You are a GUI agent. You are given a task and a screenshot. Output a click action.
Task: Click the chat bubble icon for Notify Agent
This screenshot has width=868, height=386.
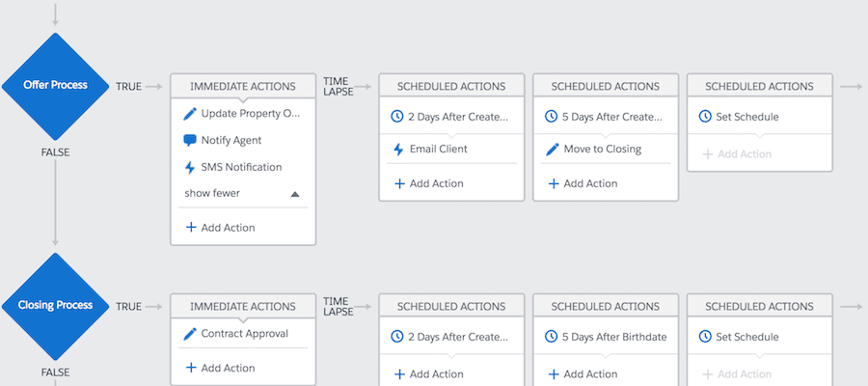[x=190, y=140]
